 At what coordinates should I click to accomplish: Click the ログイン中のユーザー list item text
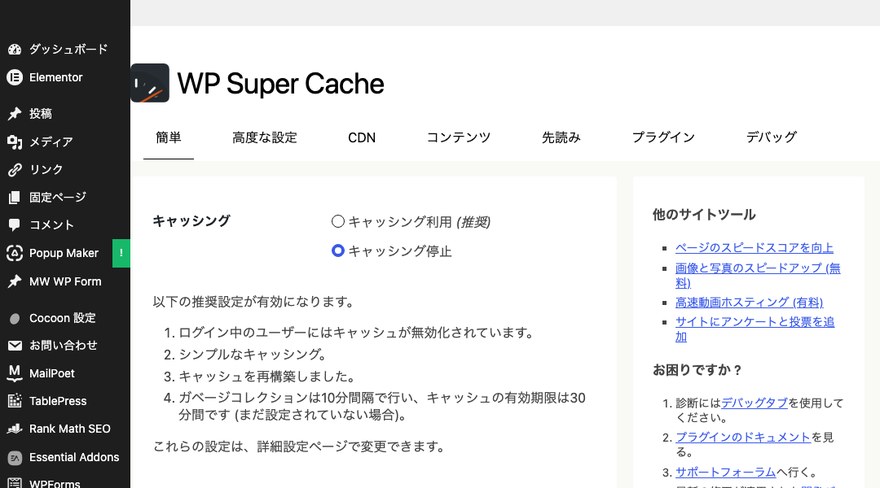point(356,333)
